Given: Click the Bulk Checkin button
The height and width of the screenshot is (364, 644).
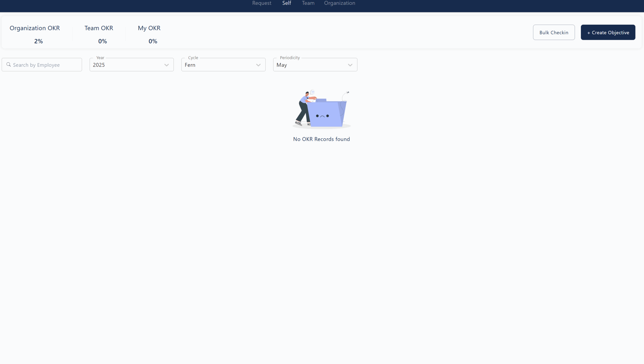Looking at the screenshot, I should [x=554, y=32].
